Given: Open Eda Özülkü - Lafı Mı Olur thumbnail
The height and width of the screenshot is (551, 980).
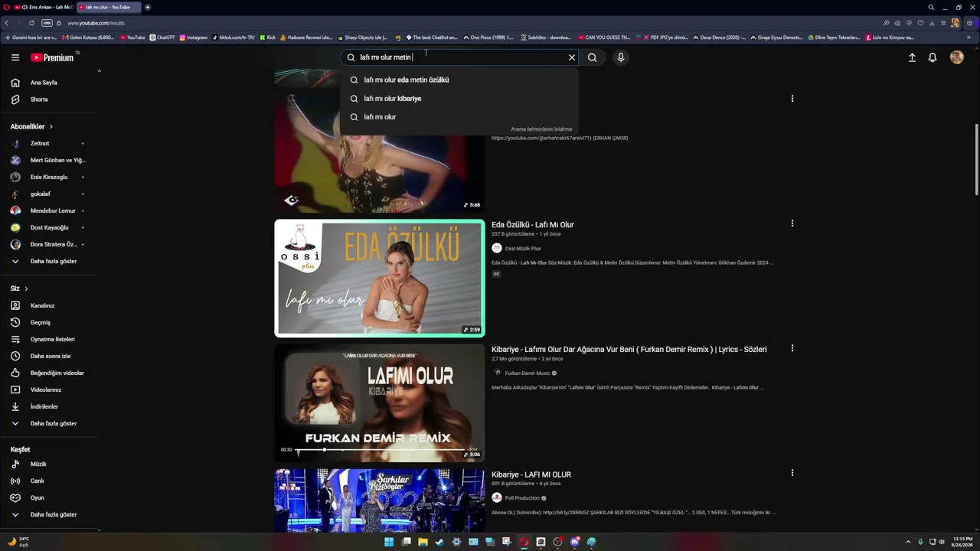Looking at the screenshot, I should click(380, 279).
